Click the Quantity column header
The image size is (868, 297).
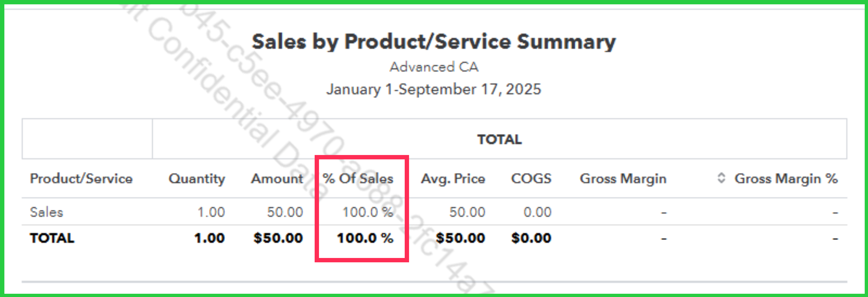click(197, 179)
